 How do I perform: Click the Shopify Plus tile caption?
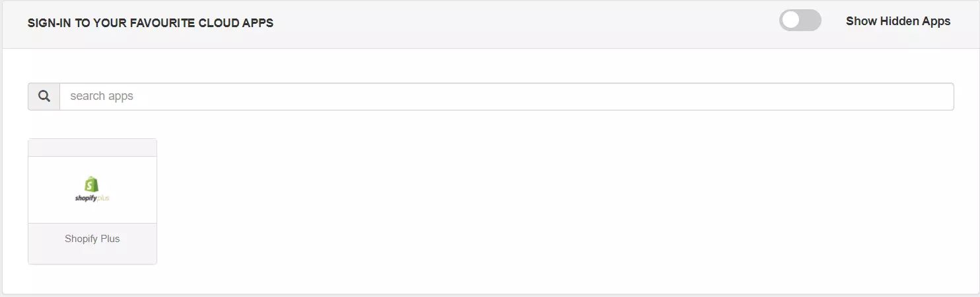(92, 239)
